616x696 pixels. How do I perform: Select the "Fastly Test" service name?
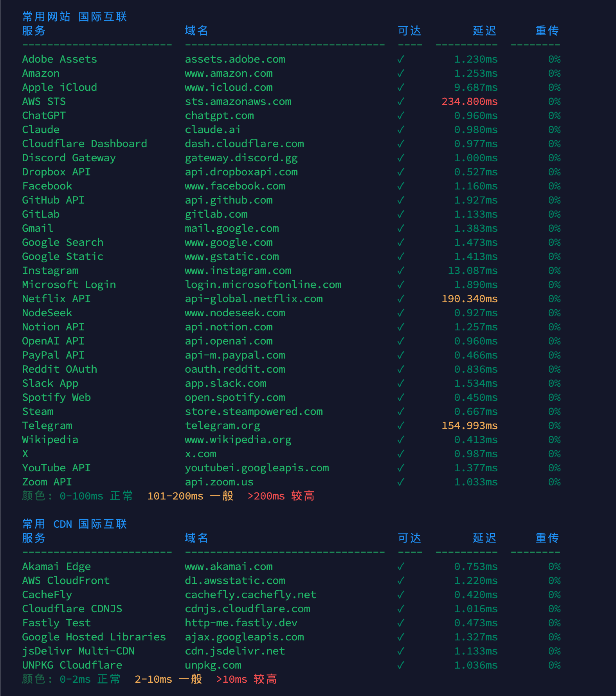point(56,623)
